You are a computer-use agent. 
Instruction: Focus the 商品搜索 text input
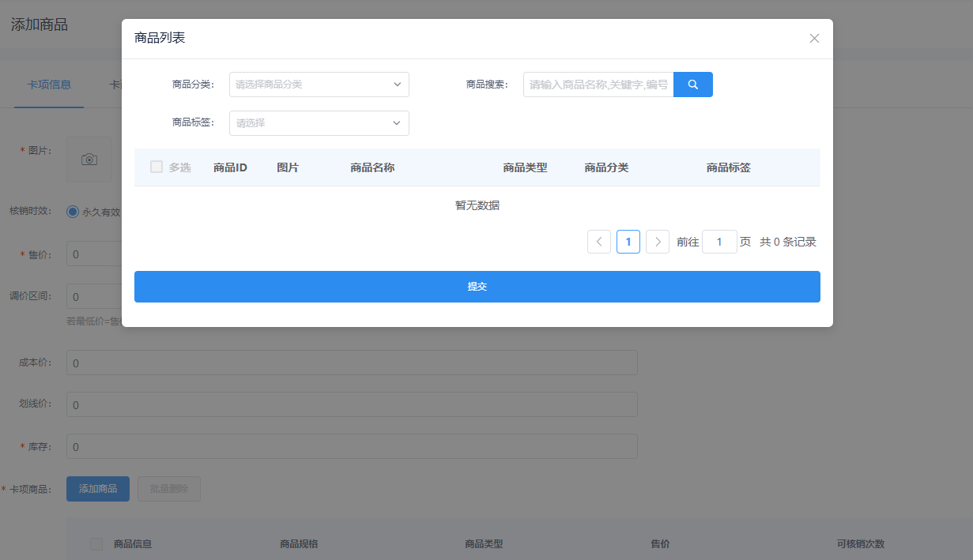[x=598, y=85]
